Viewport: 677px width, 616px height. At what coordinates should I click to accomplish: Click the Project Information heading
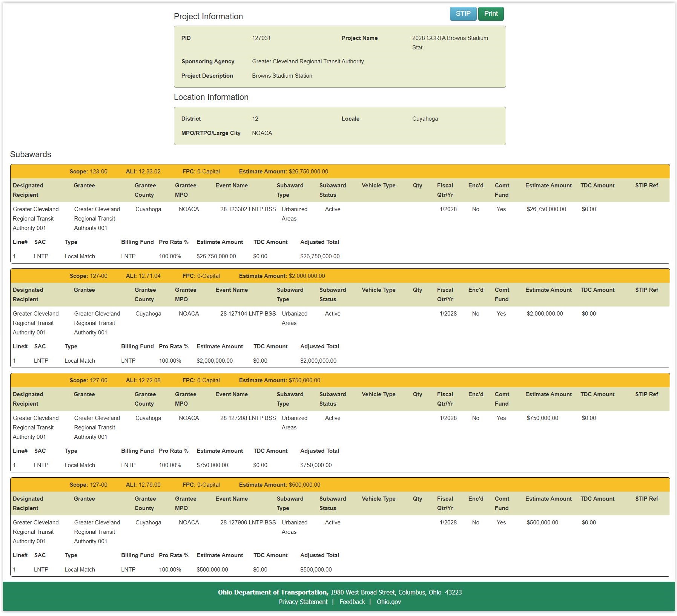208,17
